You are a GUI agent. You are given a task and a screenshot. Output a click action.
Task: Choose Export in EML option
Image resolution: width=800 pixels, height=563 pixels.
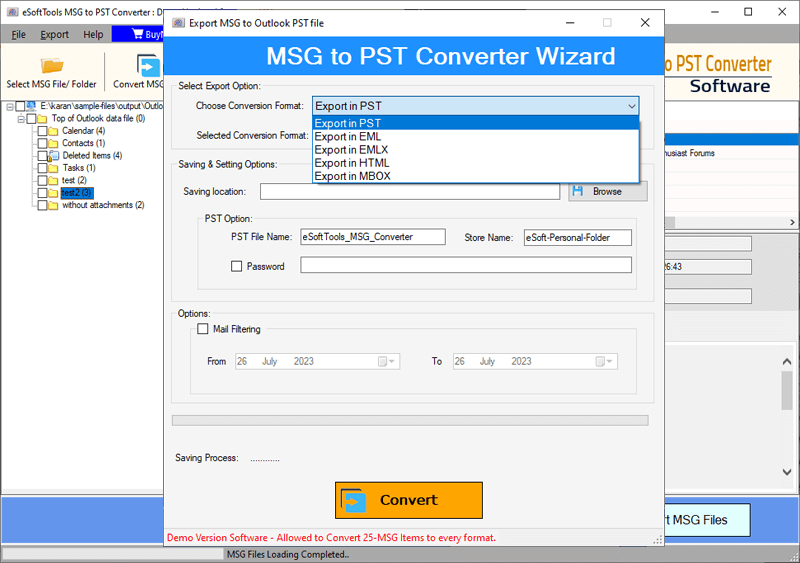pyautogui.click(x=476, y=137)
